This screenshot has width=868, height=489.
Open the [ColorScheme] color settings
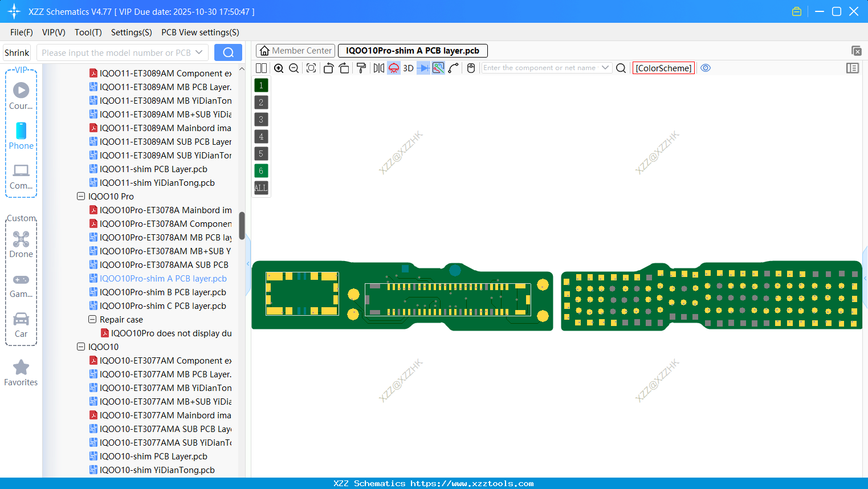(663, 68)
